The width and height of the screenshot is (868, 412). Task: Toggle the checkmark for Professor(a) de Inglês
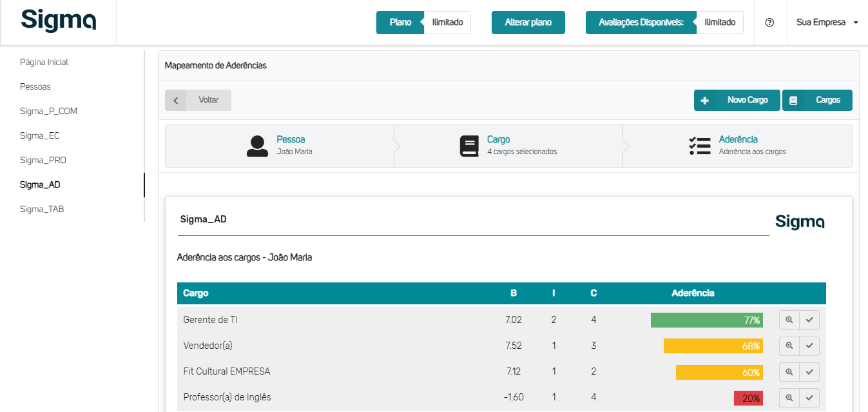click(x=809, y=398)
